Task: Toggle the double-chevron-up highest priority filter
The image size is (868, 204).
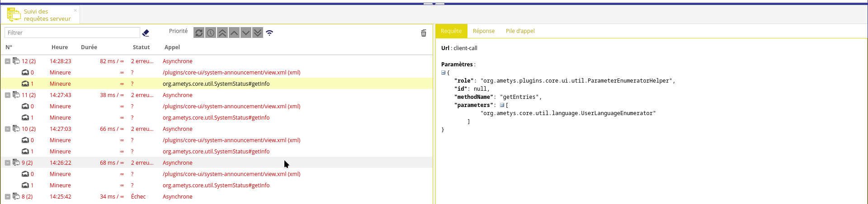Action: coord(222,33)
